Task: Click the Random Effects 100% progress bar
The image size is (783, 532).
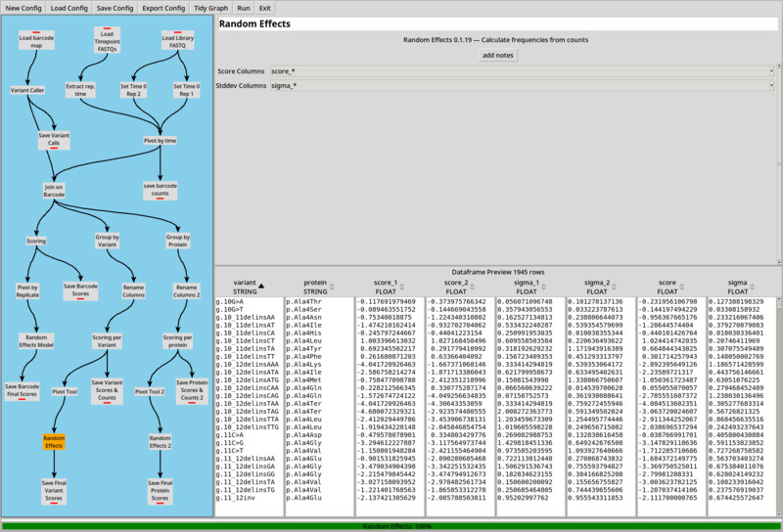Action: (x=391, y=526)
